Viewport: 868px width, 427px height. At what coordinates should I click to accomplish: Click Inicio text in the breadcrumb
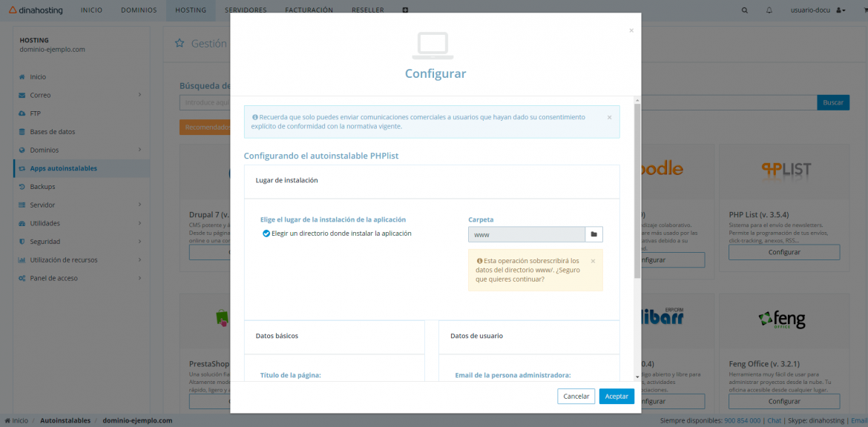20,420
